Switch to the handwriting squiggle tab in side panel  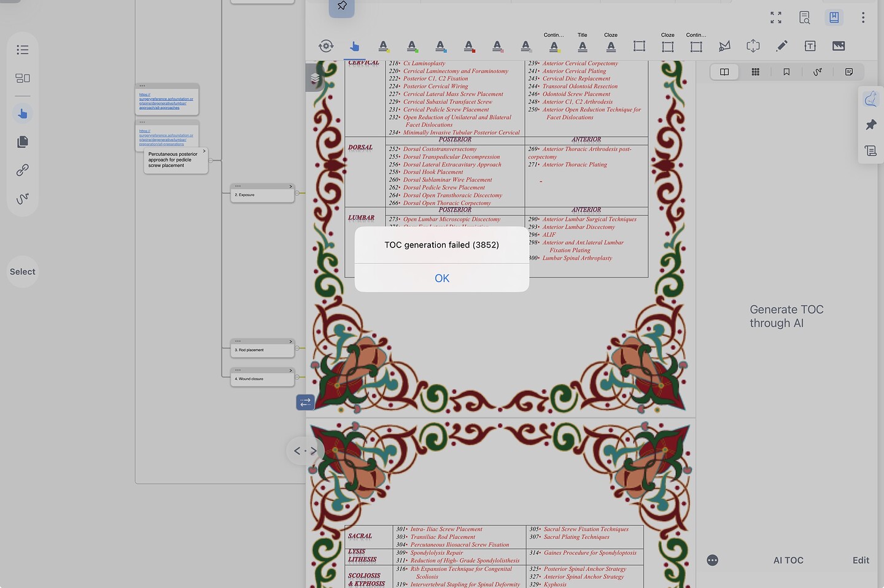(x=818, y=72)
